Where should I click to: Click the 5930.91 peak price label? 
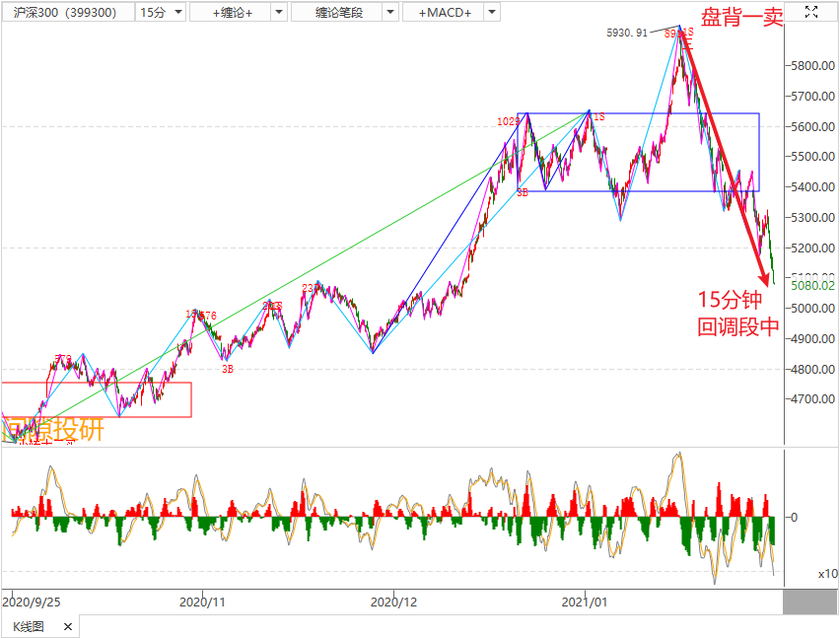[x=627, y=33]
